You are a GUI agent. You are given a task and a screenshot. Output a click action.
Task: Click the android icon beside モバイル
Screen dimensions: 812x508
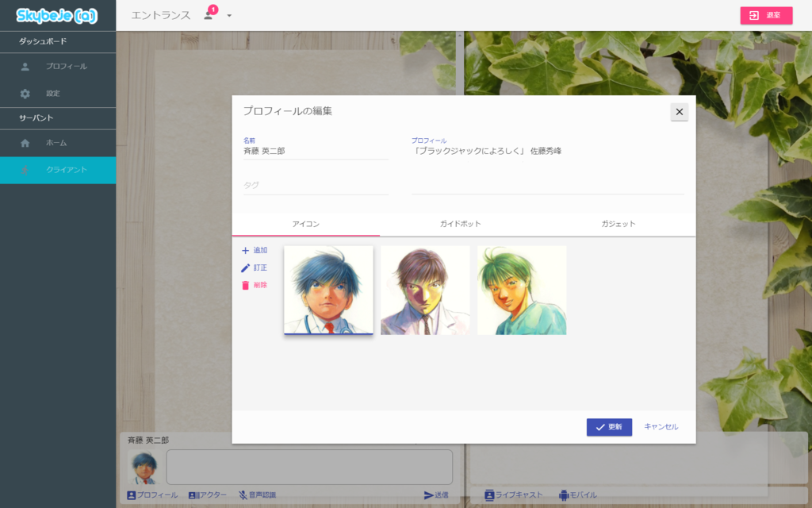click(564, 495)
